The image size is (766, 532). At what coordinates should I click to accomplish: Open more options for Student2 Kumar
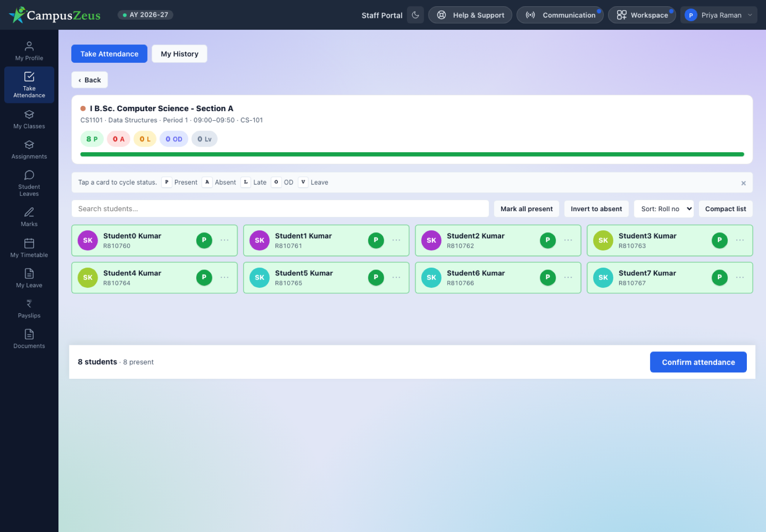[568, 240]
